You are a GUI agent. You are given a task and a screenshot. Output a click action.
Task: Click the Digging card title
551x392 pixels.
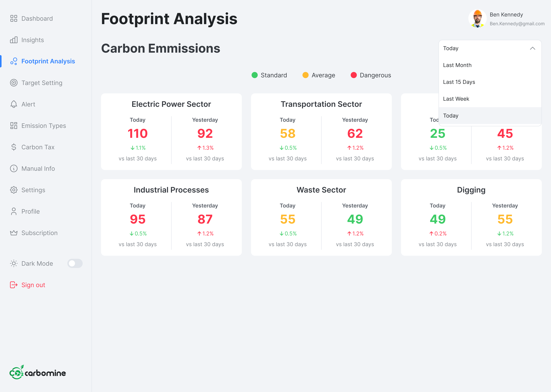(x=471, y=190)
